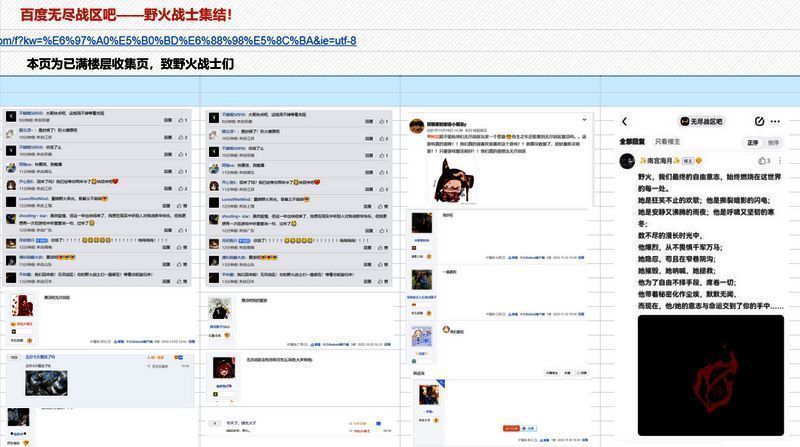Click the circular icon left of the three-dot menu
Screen dimensions: 800x447
[759, 121]
